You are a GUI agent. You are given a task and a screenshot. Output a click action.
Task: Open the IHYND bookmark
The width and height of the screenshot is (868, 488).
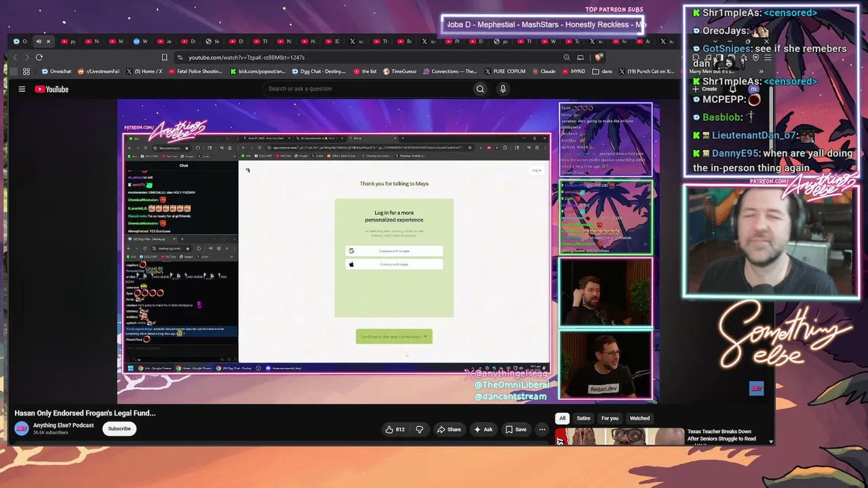[574, 71]
